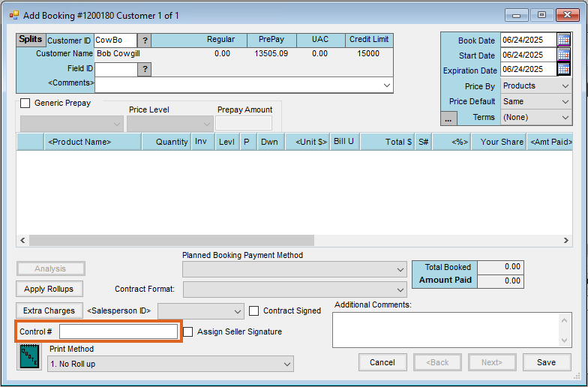Image resolution: width=588 pixels, height=387 pixels.
Task: Click the Additional Comments scrollbar down arrow
Action: click(x=564, y=340)
